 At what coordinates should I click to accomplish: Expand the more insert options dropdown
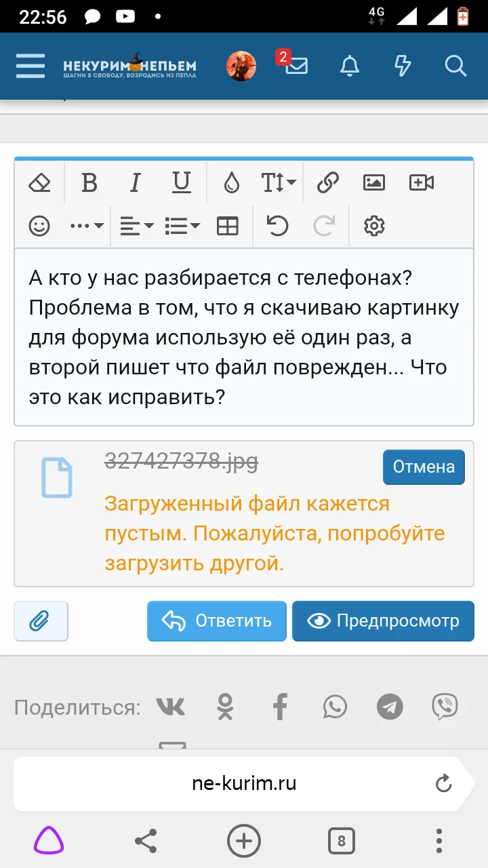coord(87,226)
